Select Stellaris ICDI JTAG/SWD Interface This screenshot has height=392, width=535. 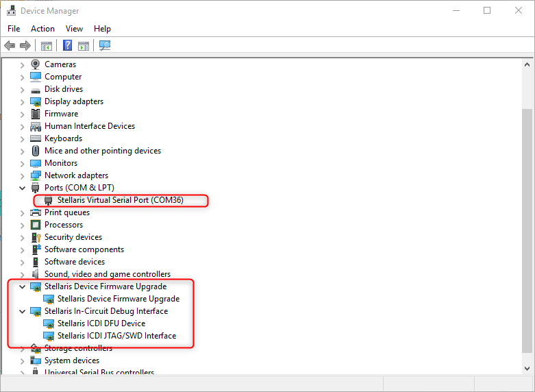(x=116, y=336)
